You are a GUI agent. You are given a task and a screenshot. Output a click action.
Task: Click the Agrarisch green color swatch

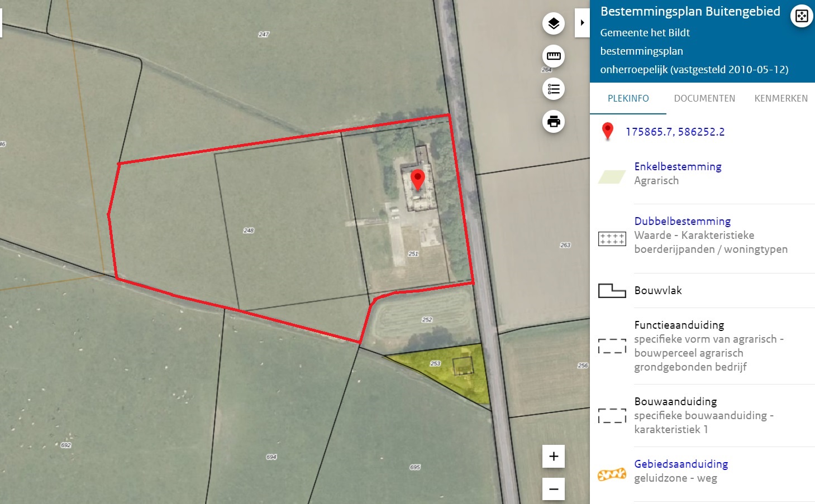click(x=612, y=177)
